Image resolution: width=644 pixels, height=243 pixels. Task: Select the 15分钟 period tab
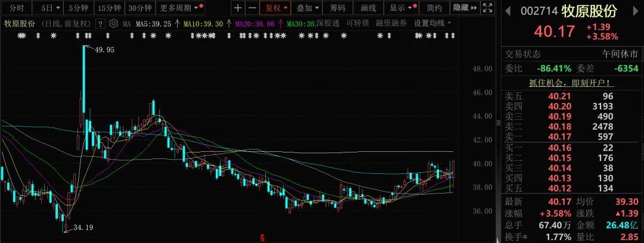[x=109, y=8]
